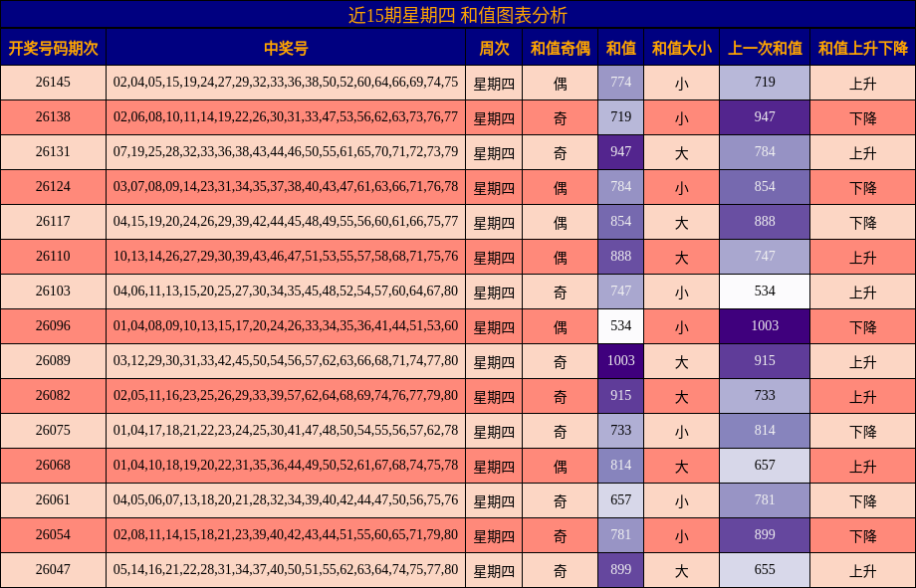Viewport: 916px width, 588px height.
Task: Select issue number 26061
Action: (x=53, y=499)
